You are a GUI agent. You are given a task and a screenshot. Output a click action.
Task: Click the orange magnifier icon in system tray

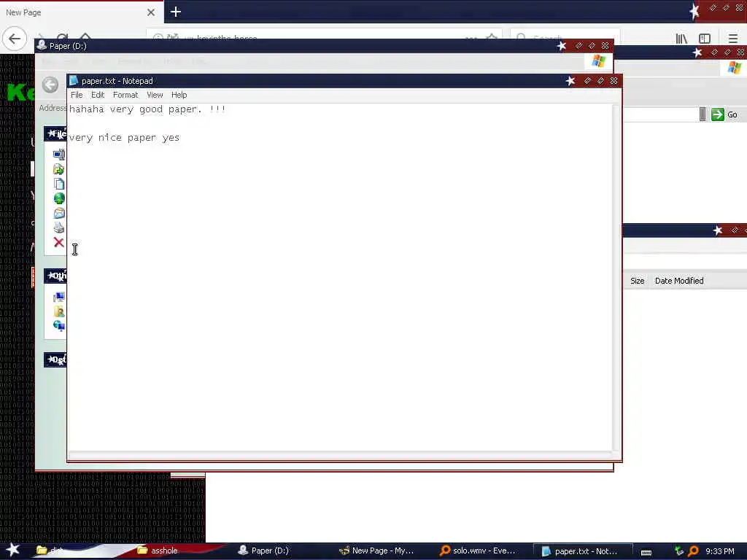pos(693,551)
